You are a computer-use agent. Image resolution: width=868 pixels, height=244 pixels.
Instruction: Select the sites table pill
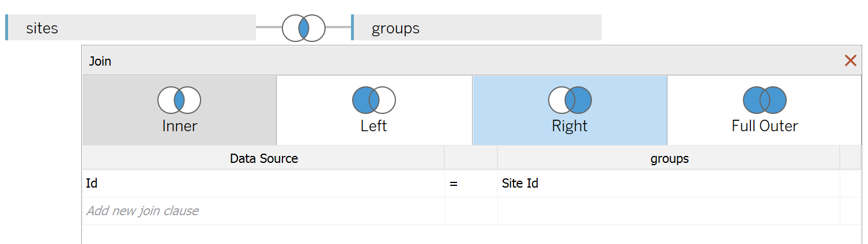pyautogui.click(x=131, y=28)
